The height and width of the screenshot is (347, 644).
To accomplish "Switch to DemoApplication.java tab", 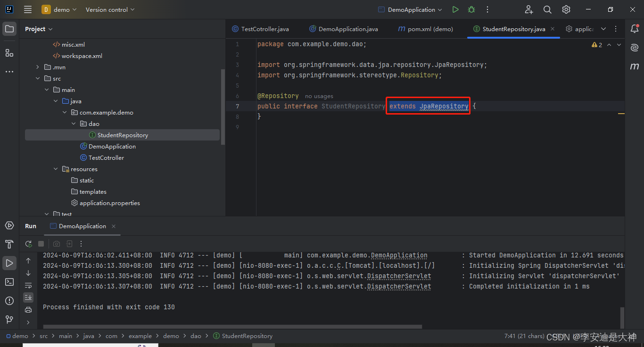I will [x=344, y=29].
